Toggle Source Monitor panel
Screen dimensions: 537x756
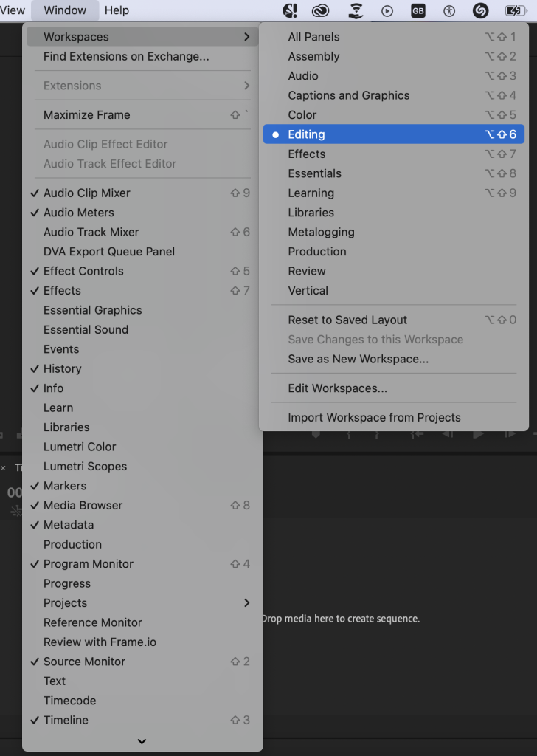(142, 661)
